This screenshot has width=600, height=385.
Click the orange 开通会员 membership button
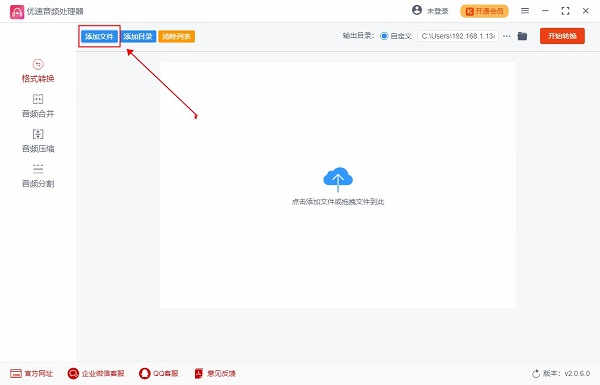coord(484,11)
